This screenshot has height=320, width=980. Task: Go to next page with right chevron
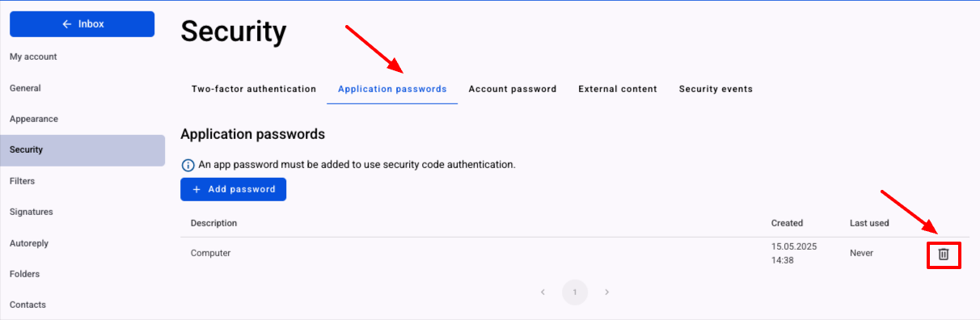[x=607, y=292]
